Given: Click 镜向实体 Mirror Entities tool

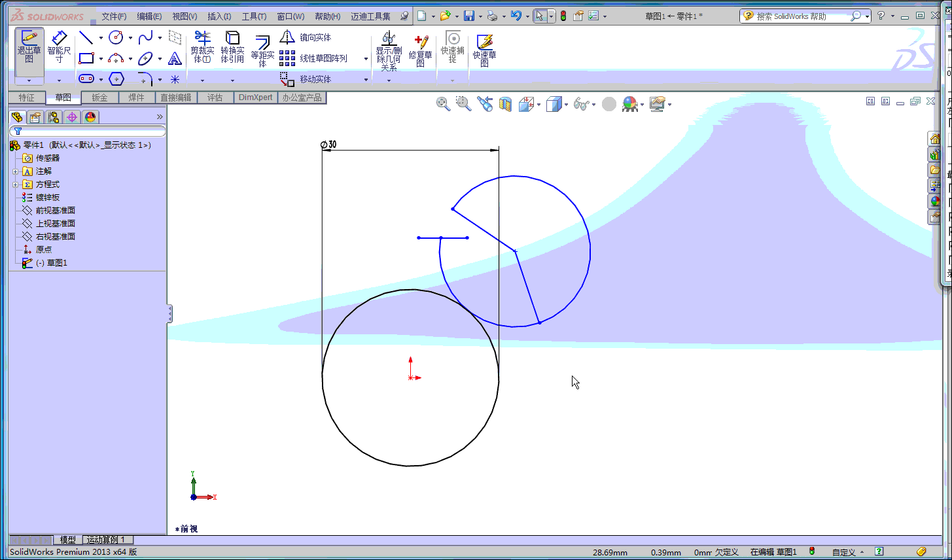Looking at the screenshot, I should 306,37.
